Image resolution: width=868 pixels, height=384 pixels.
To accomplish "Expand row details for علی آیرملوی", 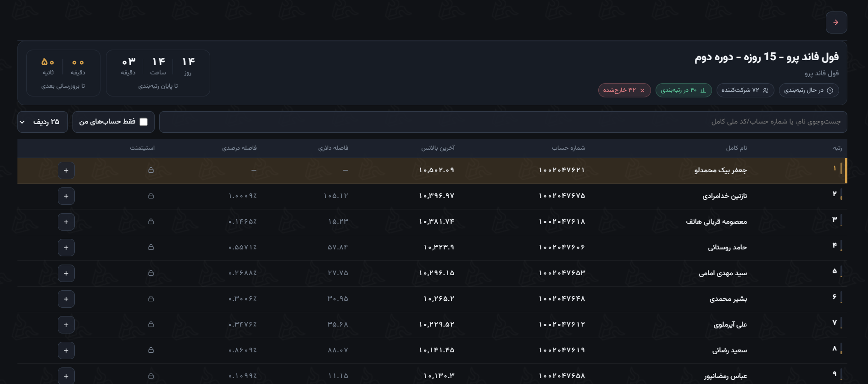I will 66,325.
